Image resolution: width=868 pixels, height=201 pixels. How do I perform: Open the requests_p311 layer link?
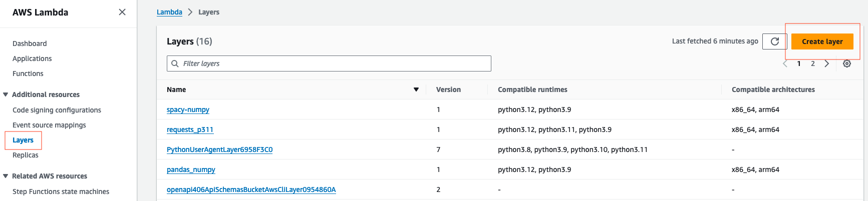point(190,129)
